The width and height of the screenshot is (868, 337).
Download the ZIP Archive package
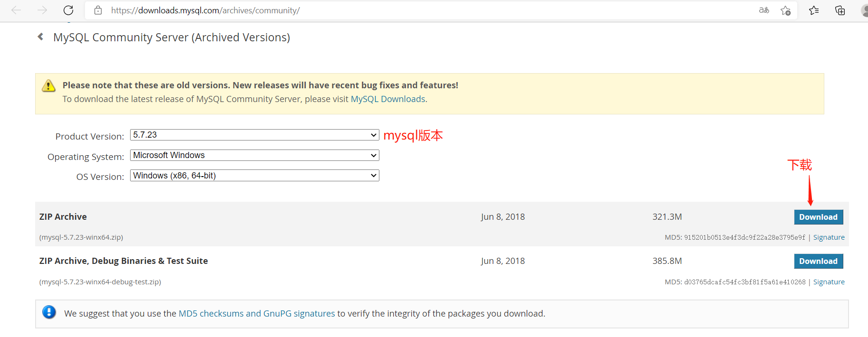818,217
